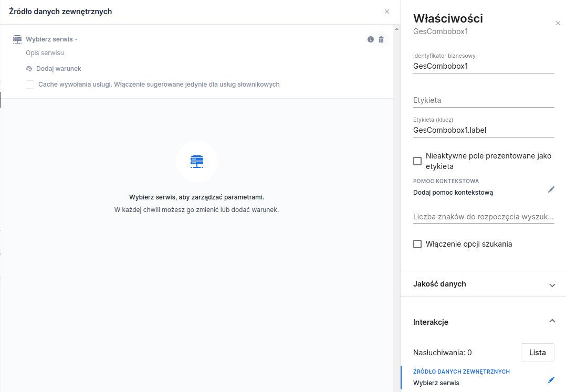Click the server icon beside Wybierz serwis

tap(17, 39)
